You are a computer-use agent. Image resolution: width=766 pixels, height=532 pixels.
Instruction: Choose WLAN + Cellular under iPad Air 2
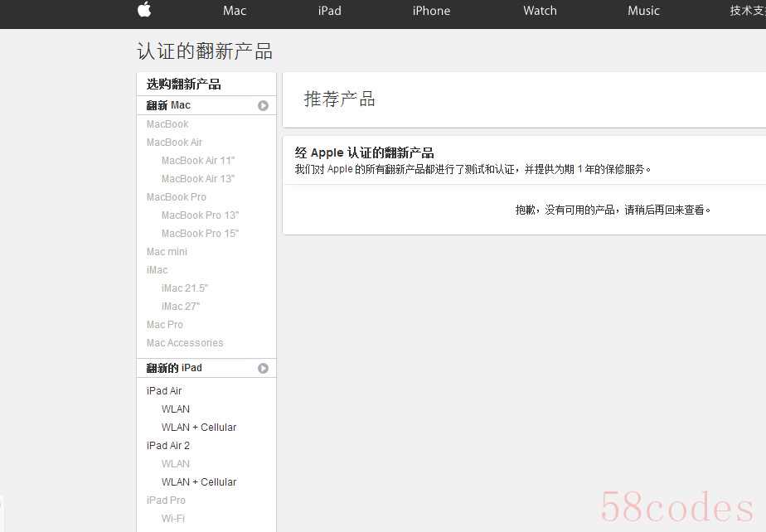point(199,482)
